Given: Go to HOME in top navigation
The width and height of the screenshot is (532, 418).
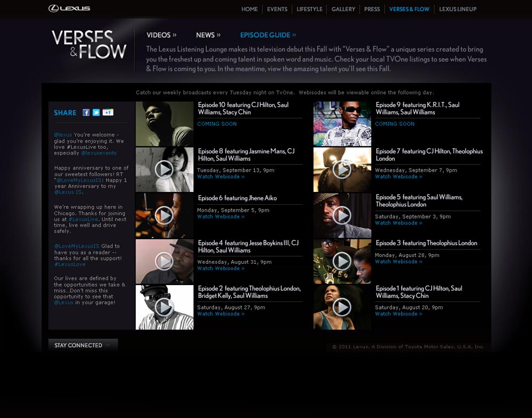Looking at the screenshot, I should (250, 9).
